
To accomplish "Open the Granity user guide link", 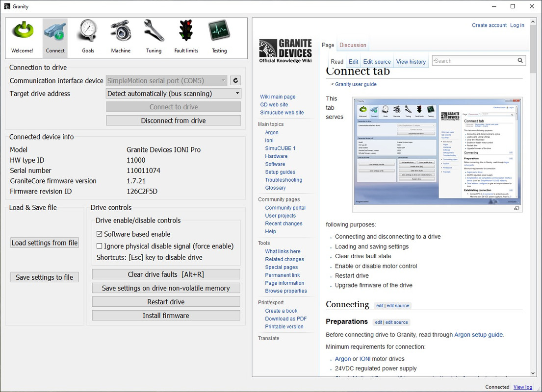I will click(x=356, y=84).
